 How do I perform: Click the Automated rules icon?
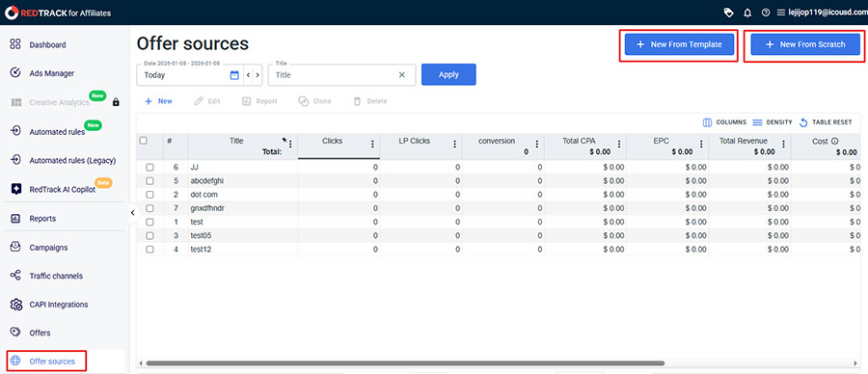tap(15, 131)
